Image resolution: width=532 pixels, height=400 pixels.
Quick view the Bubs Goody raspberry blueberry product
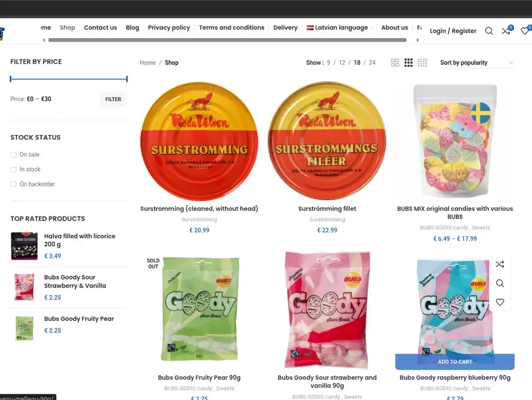pyautogui.click(x=500, y=283)
